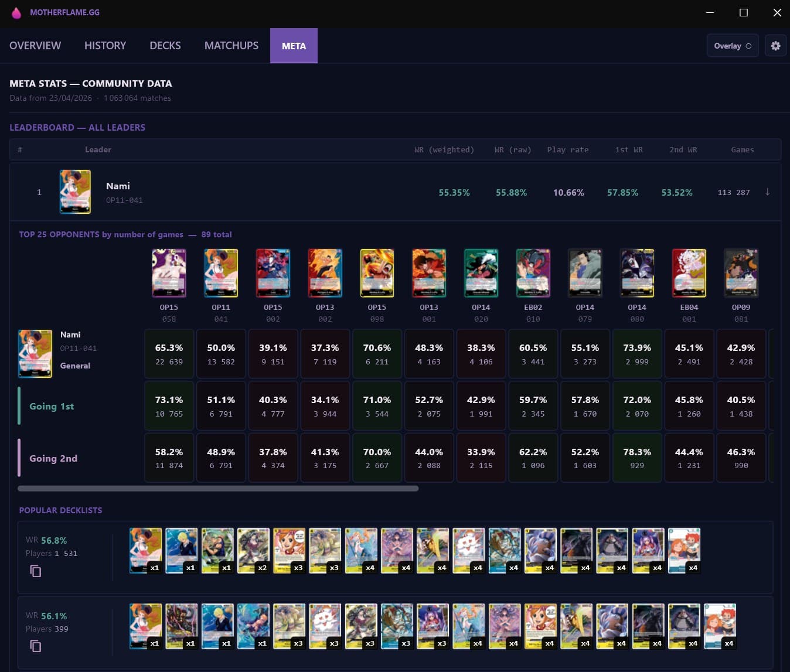Go to the History tab

(x=105, y=46)
